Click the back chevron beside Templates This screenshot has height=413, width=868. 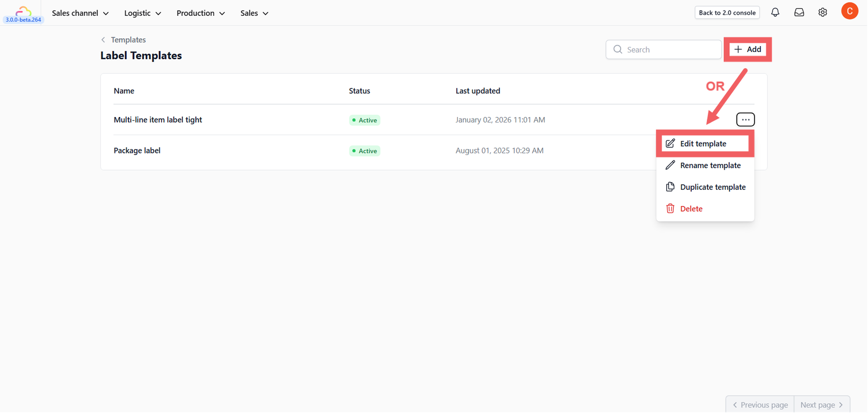coord(103,40)
